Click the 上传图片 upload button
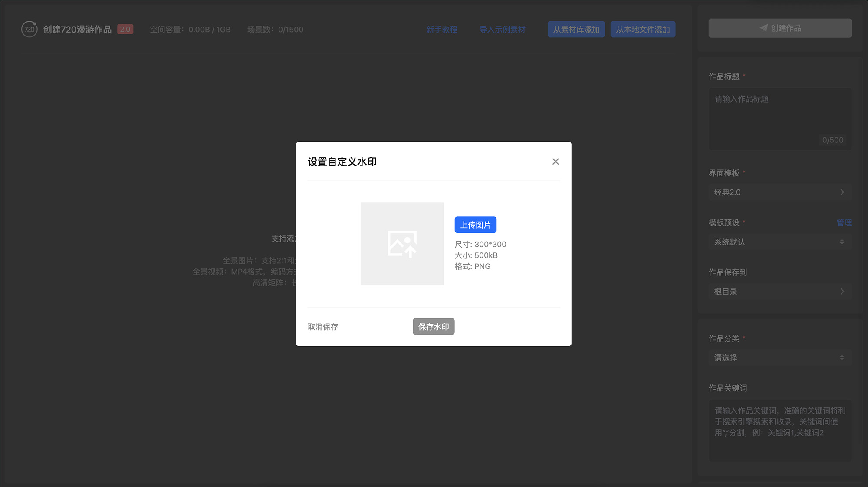 pos(475,225)
